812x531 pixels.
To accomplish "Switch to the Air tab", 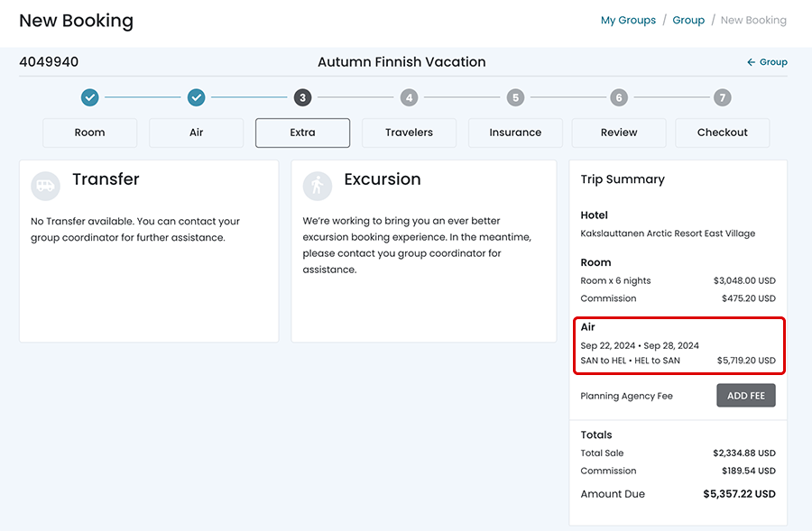I will [197, 133].
